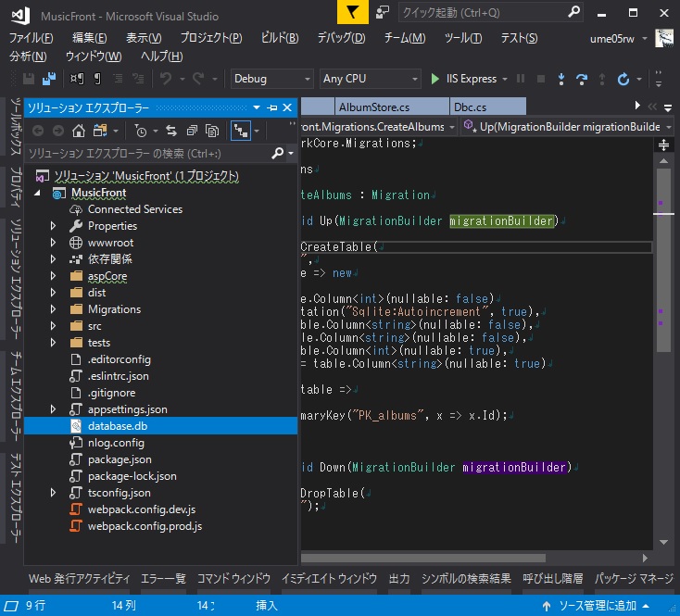
Task: Click the editor vertical scrollbar thumb
Action: pos(663,260)
